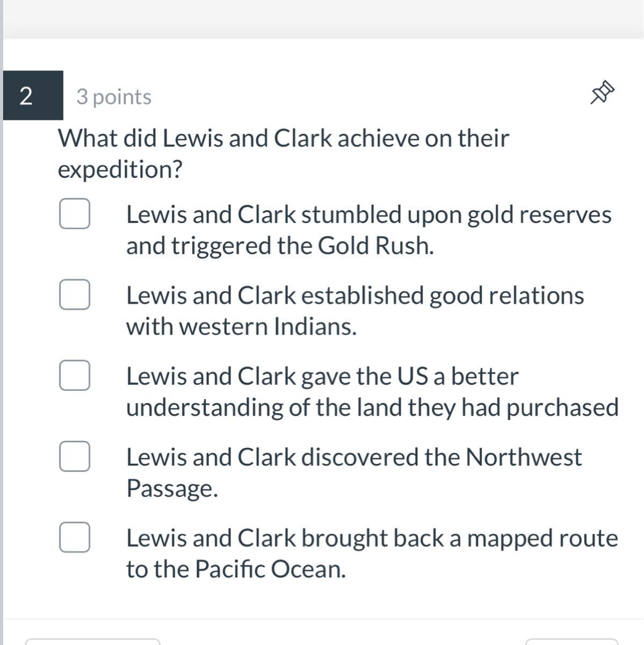Click the divider line below the answer choices

coord(322,619)
